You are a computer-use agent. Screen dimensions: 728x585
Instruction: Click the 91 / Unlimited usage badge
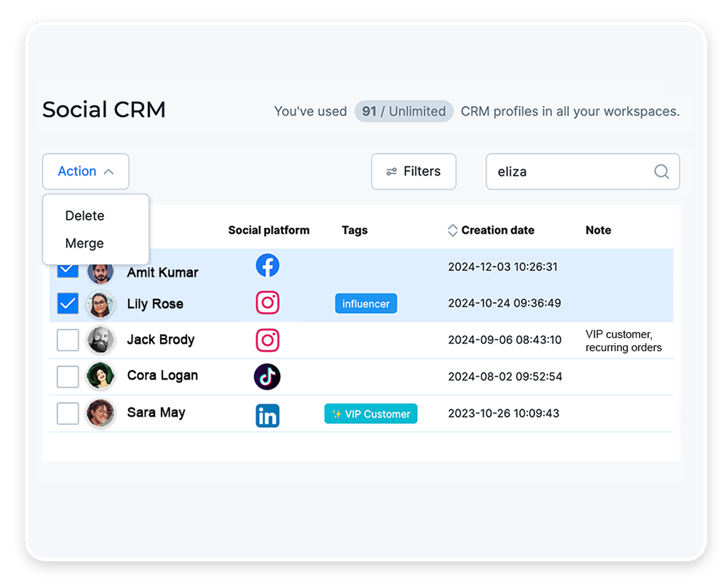coord(404,111)
